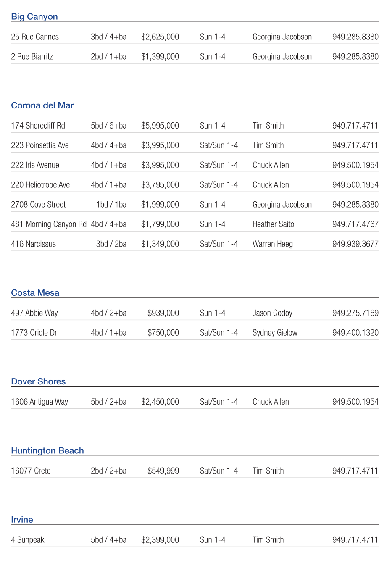Image resolution: width=392 pixels, height=563 pixels.
Task: Click the $549,999 price for 16077 Crete
Action: (x=163, y=471)
